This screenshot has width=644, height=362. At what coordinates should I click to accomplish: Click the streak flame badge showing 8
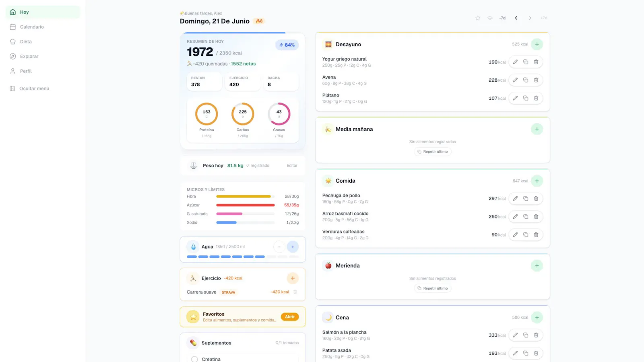260,21
